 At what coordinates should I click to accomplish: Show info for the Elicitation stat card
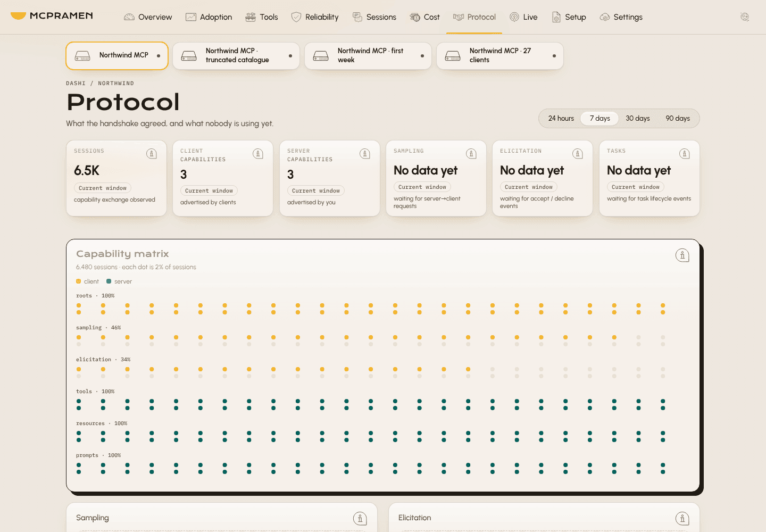[578, 154]
